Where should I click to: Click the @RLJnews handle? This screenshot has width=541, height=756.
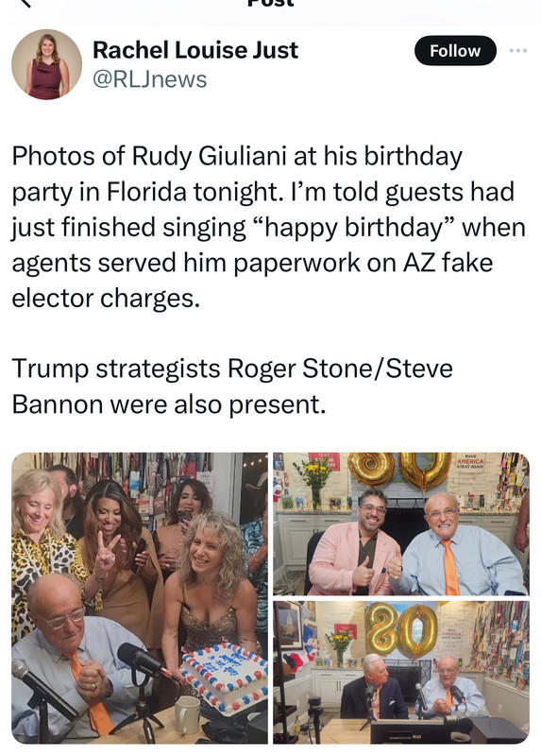coord(149,79)
